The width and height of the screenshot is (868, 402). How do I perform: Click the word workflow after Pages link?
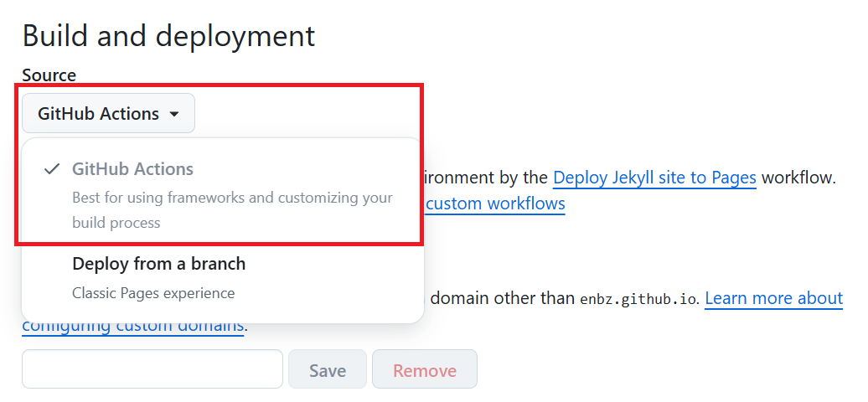click(798, 178)
